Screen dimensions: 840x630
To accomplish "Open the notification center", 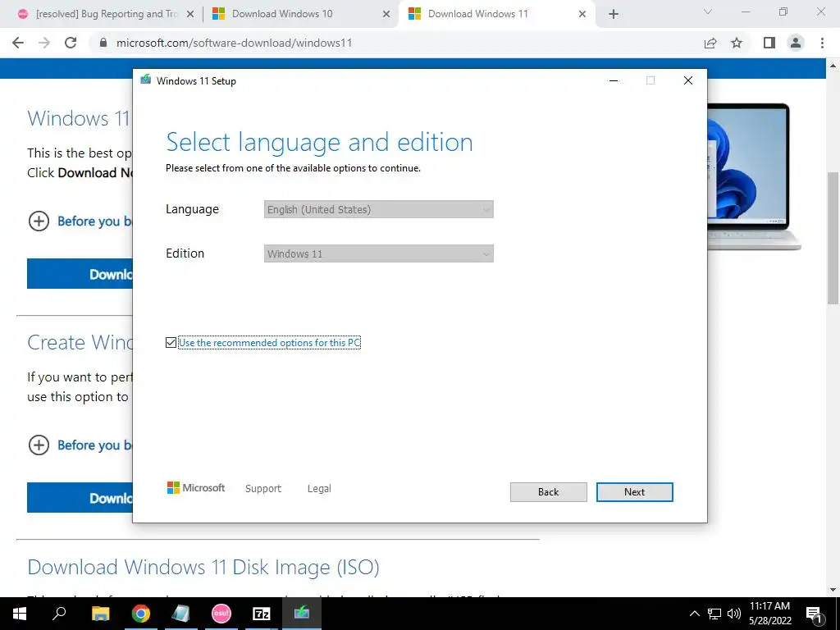I will (815, 614).
